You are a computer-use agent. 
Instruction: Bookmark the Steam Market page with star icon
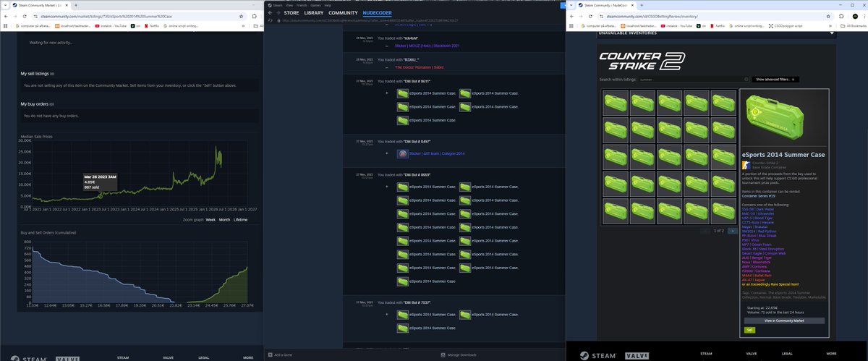[241, 17]
